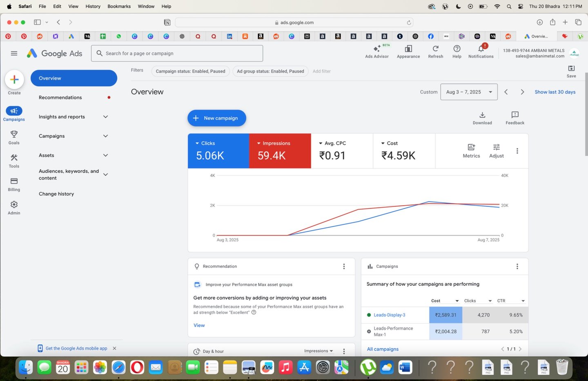Open Finder from the Dock
The height and width of the screenshot is (381, 588).
[x=26, y=367]
